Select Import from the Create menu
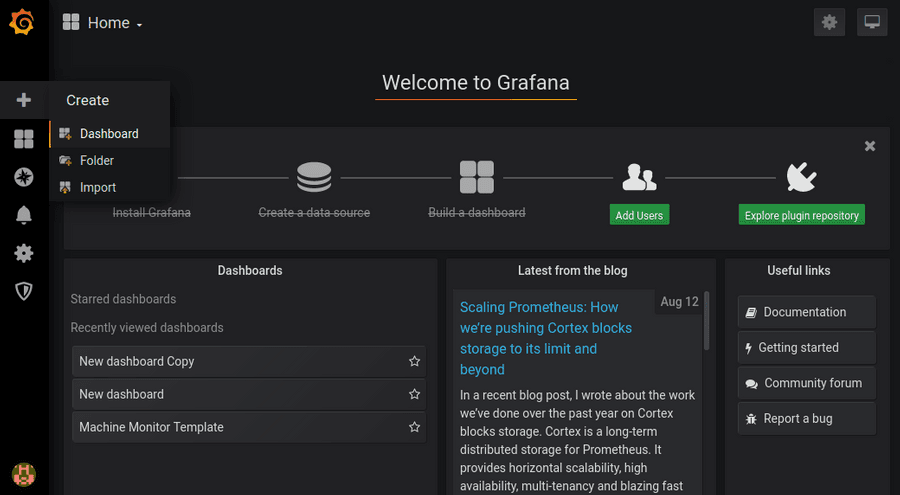The height and width of the screenshot is (495, 900). pyautogui.click(x=109, y=188)
